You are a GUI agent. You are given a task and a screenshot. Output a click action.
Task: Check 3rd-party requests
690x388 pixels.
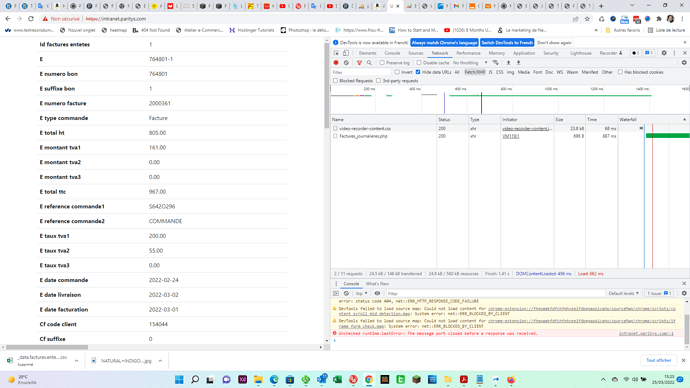click(x=378, y=81)
